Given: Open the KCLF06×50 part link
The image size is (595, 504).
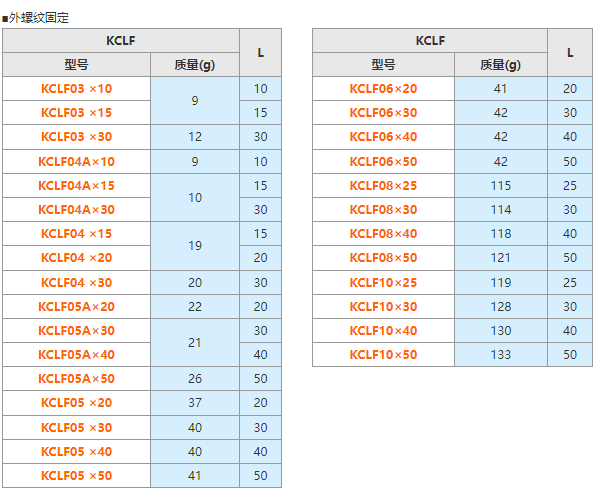Looking at the screenshot, I should [x=383, y=162].
